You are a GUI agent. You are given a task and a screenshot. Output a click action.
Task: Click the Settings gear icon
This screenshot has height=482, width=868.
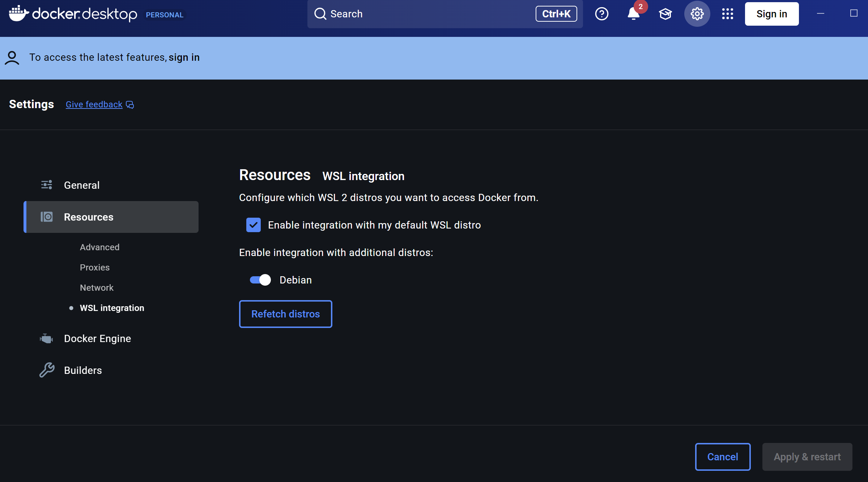tap(697, 14)
